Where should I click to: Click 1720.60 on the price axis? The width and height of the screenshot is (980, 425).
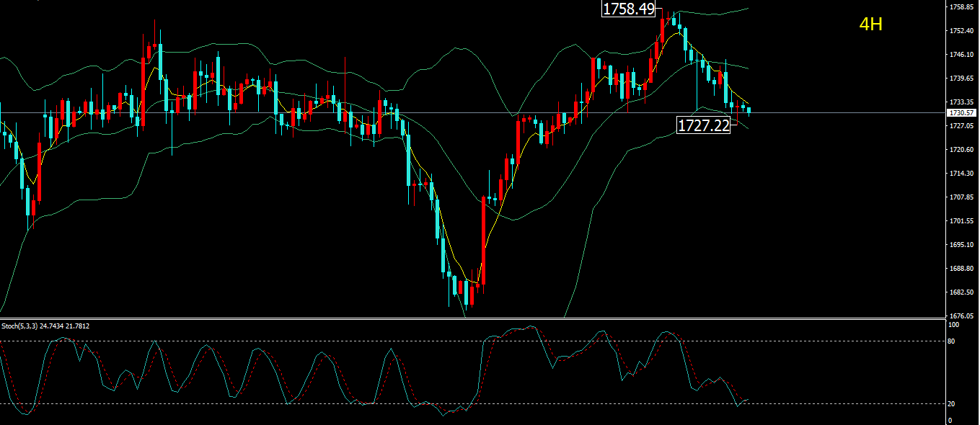tap(963, 150)
